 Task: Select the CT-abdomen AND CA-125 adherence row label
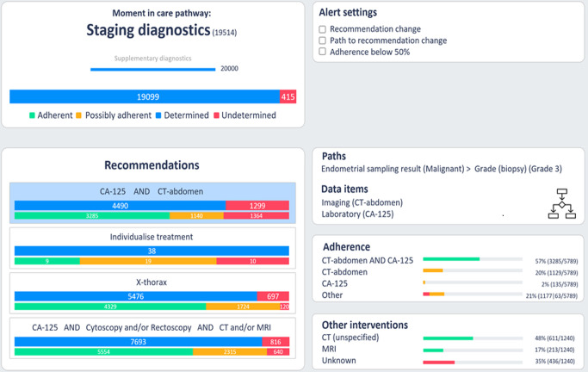[368, 260]
